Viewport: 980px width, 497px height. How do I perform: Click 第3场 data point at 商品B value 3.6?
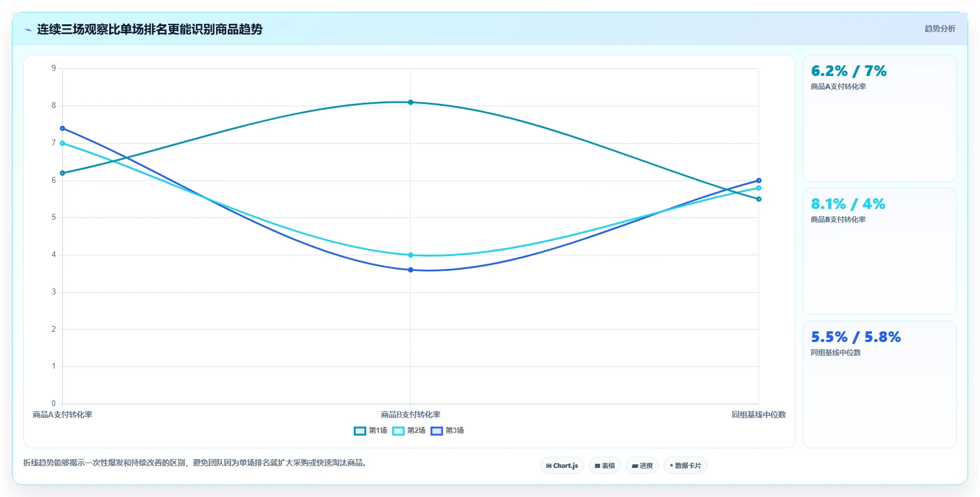pos(410,270)
